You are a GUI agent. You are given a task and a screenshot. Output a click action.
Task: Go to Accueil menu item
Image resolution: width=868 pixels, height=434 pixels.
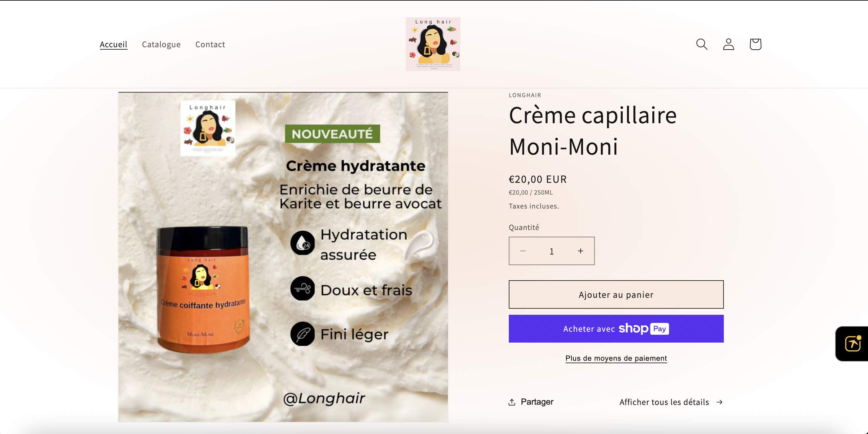114,44
